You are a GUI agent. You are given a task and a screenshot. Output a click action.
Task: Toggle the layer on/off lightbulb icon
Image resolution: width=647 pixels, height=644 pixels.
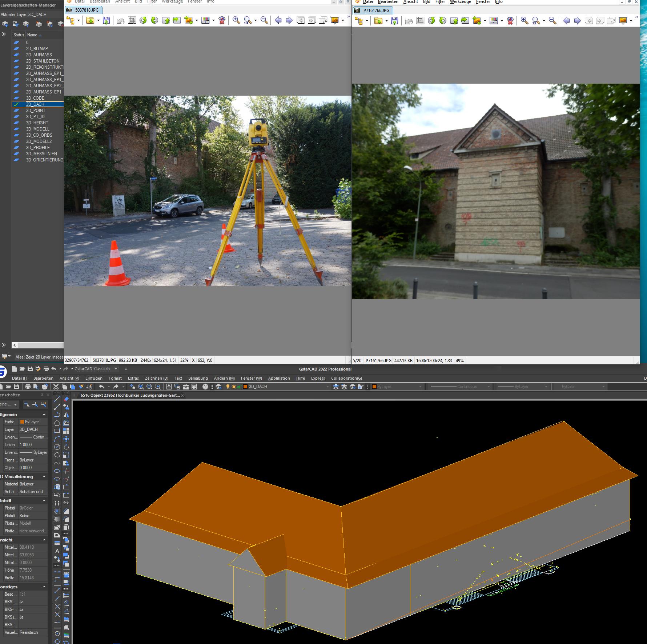point(228,387)
